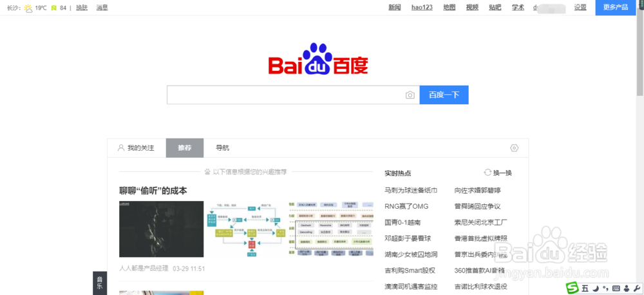Screen dimensions: 644x295
Task: Open feed settings hexagon gear icon
Action: [514, 148]
